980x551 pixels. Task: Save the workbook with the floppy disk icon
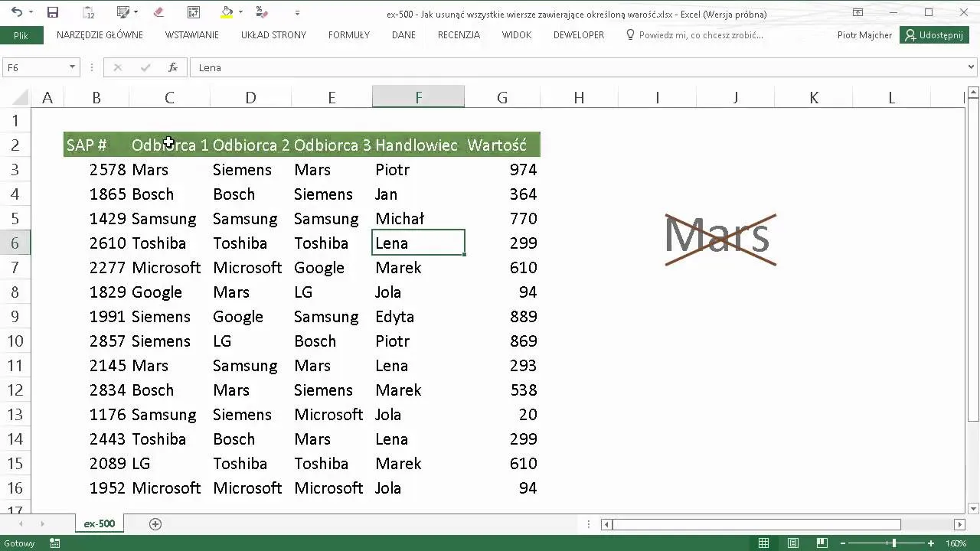[x=53, y=12]
